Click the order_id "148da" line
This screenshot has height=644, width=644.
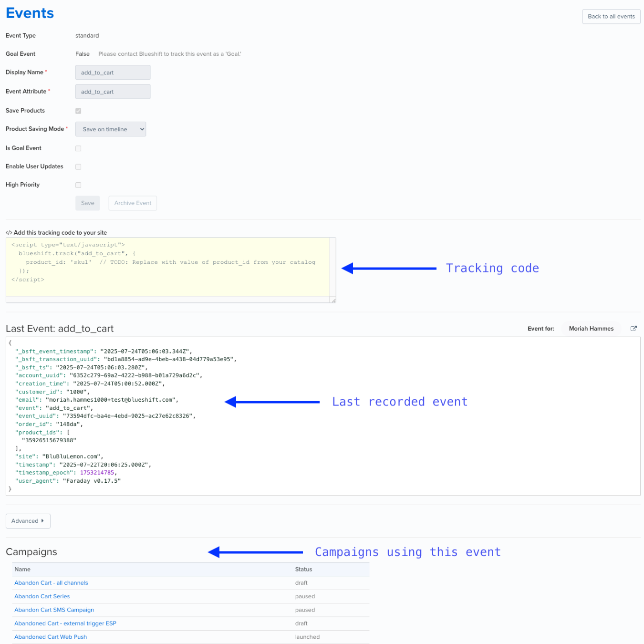[49, 424]
